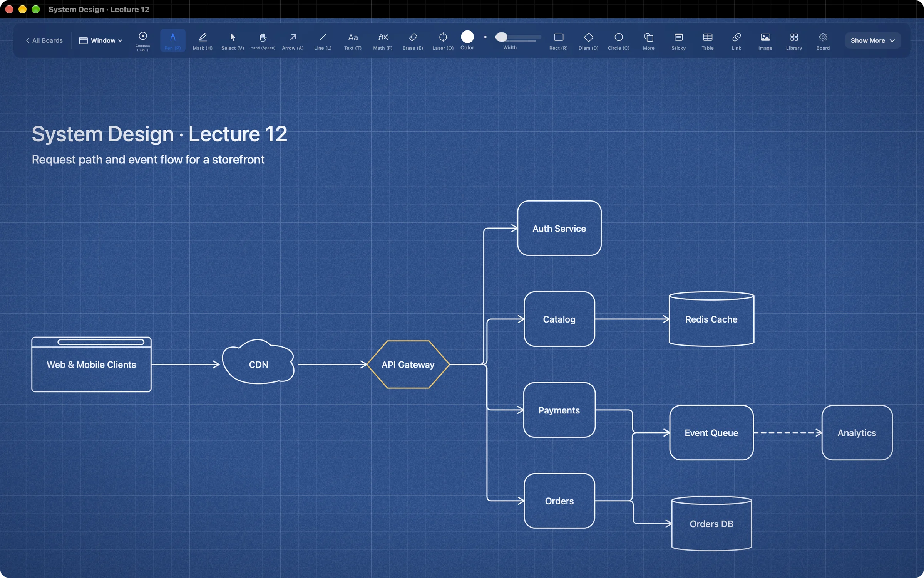Image resolution: width=924 pixels, height=578 pixels.
Task: Go back to All Boards
Action: 44,40
